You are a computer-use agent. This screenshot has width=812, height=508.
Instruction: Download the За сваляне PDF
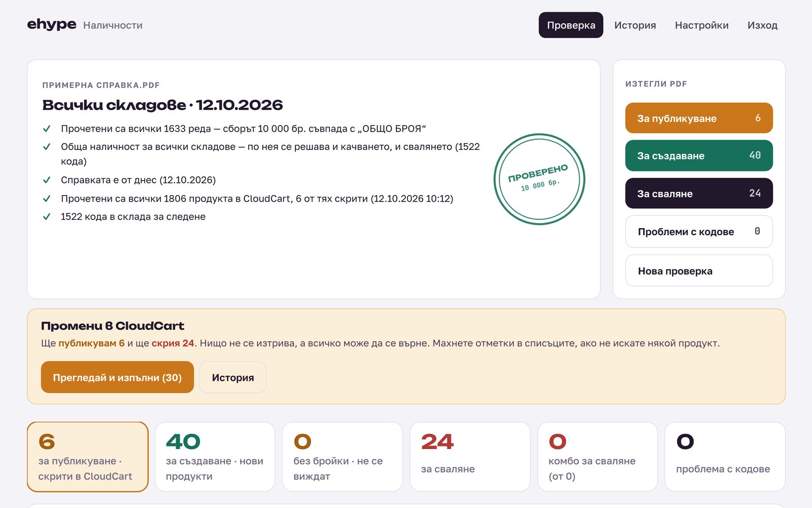[699, 193]
